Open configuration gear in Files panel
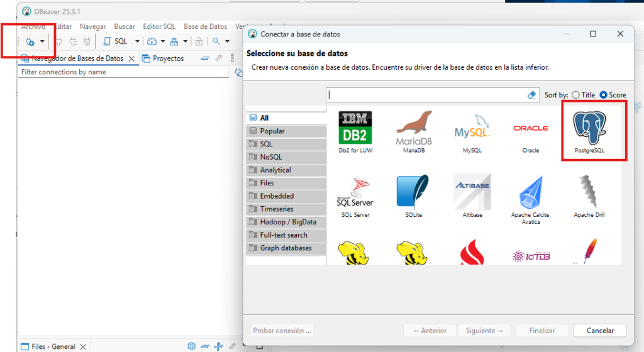This screenshot has height=352, width=644. coord(191,346)
